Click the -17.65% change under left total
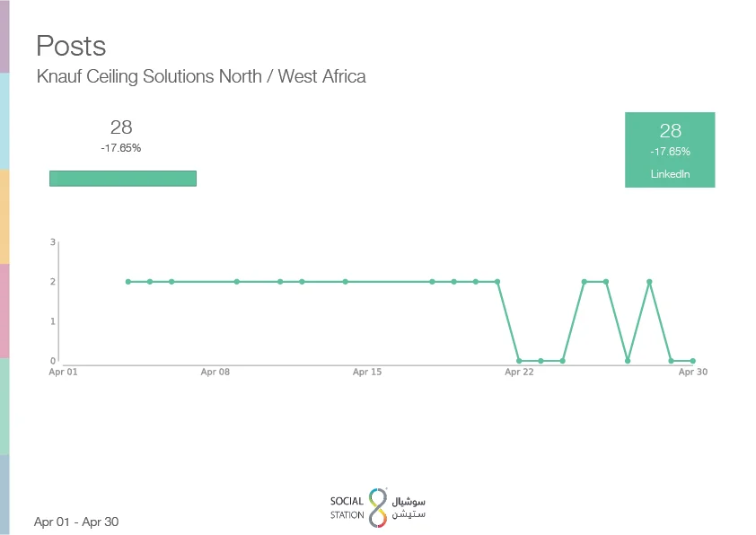Viewport: 756px width, 535px height. point(121,148)
